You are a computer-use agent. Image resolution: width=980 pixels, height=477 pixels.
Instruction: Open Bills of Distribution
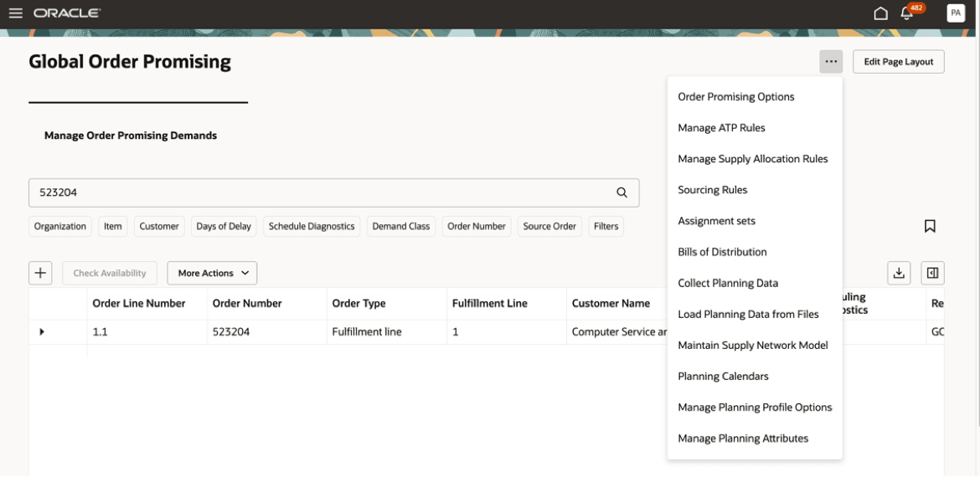755,252
